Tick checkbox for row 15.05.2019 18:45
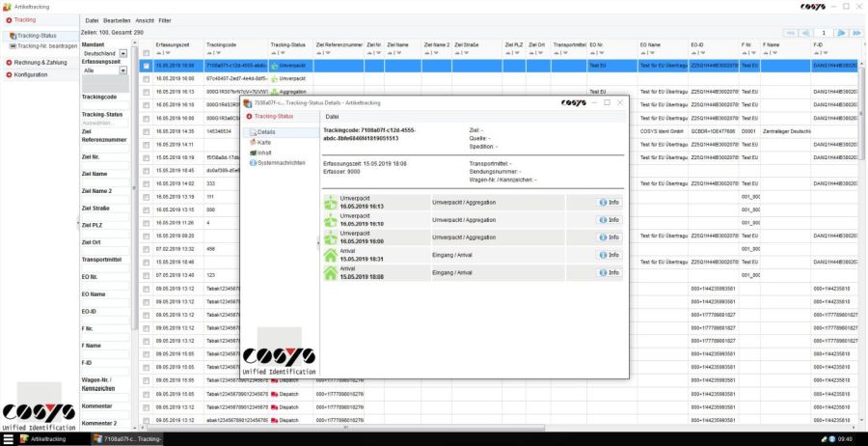 click(147, 171)
